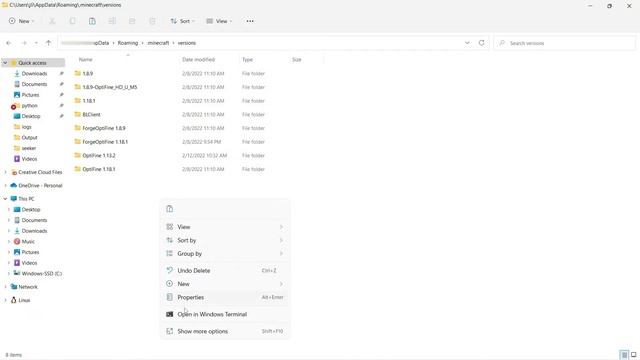Click the Rename toolbar icon
Image resolution: width=640 pixels, height=360 pixels.
point(112,21)
